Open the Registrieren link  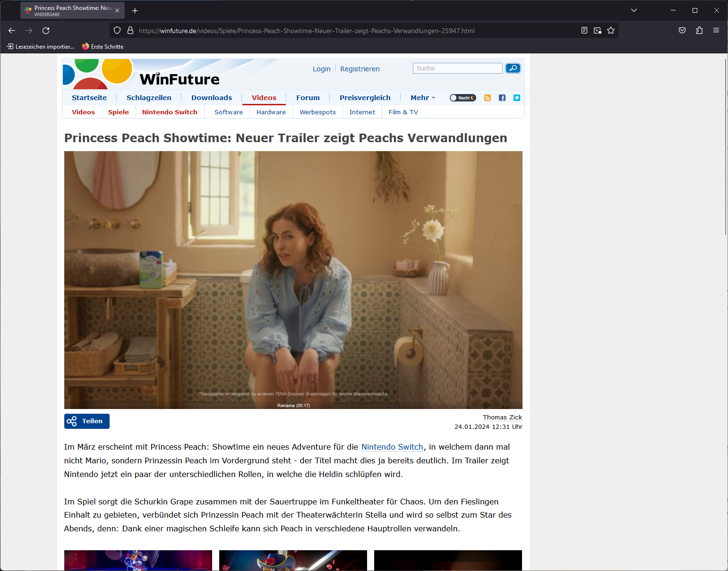[360, 69]
